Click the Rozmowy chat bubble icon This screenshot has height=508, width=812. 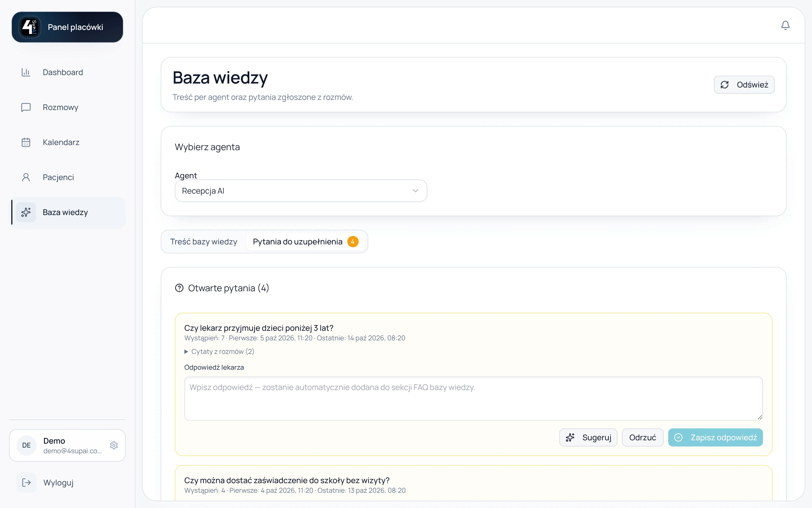click(26, 107)
